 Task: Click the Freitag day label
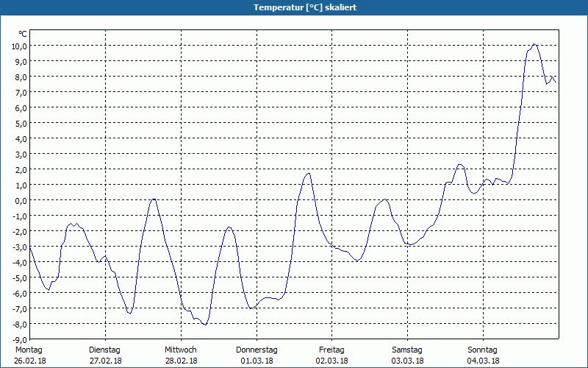331,350
